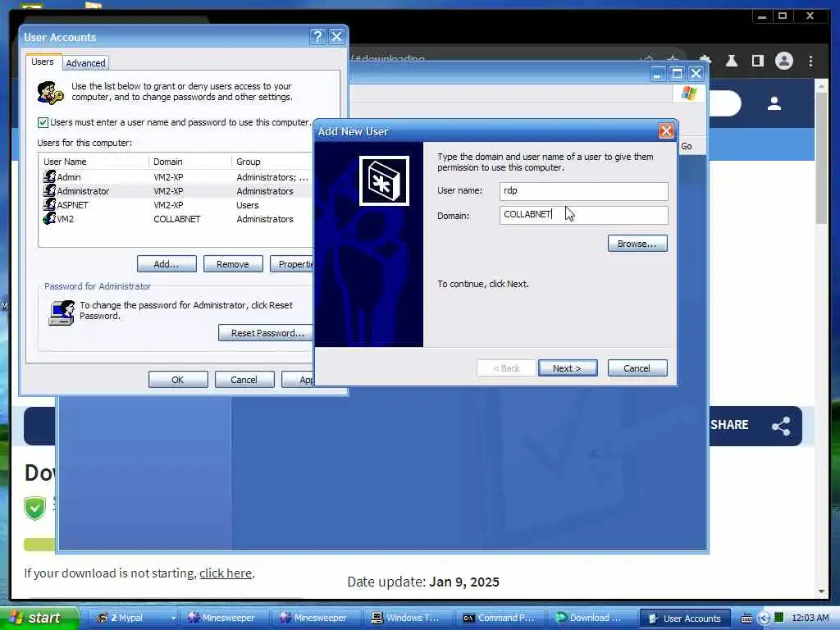Image resolution: width=840 pixels, height=630 pixels.
Task: Click the users-and-keys icon in User Accounts
Action: point(50,93)
